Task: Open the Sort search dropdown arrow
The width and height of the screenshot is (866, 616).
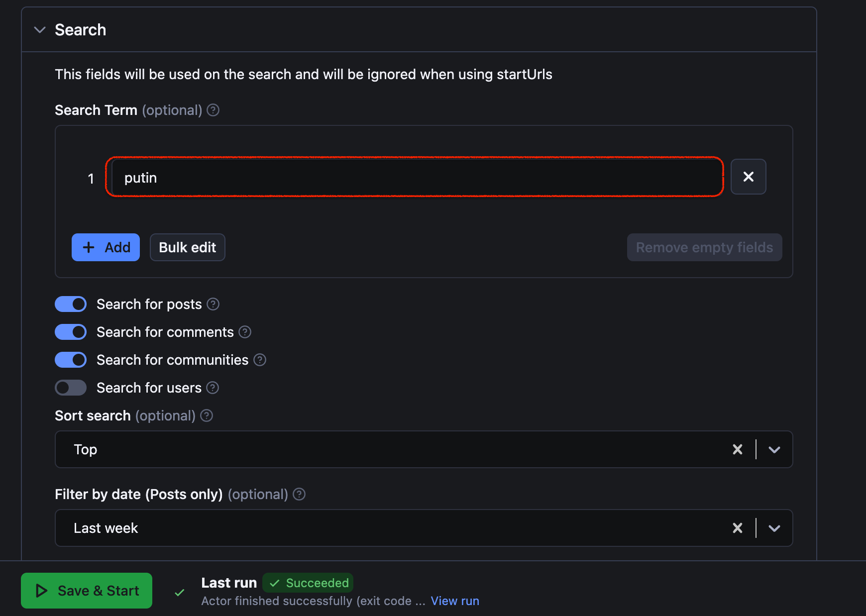Action: [x=774, y=449]
